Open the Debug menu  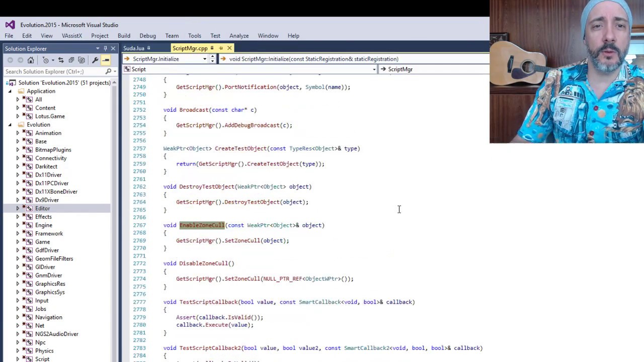[x=147, y=36]
